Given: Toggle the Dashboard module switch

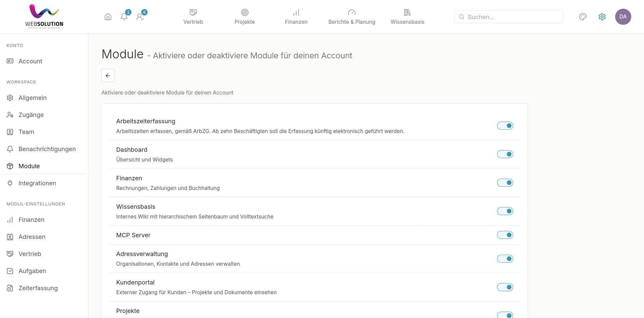Looking at the screenshot, I should [x=505, y=154].
